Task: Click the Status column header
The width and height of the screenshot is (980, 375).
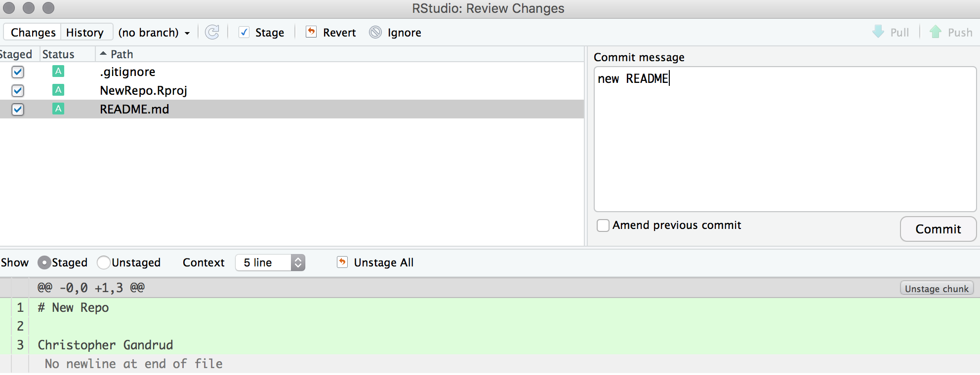Action: coord(58,54)
